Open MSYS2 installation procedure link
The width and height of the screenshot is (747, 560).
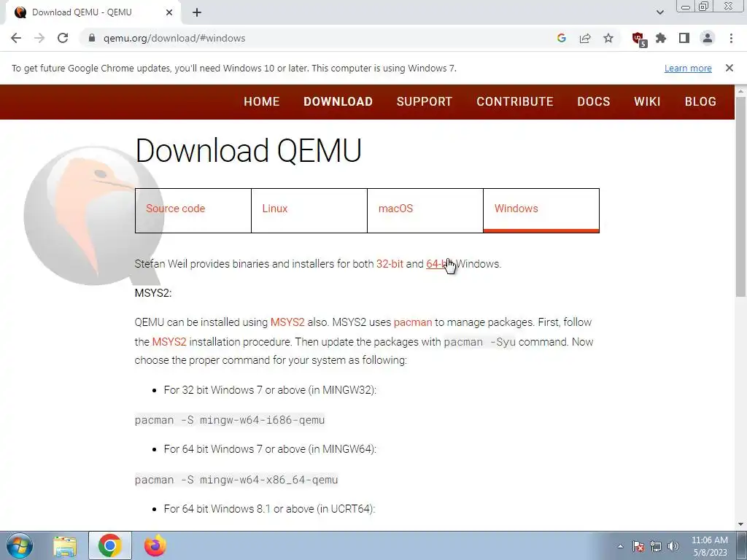169,342
